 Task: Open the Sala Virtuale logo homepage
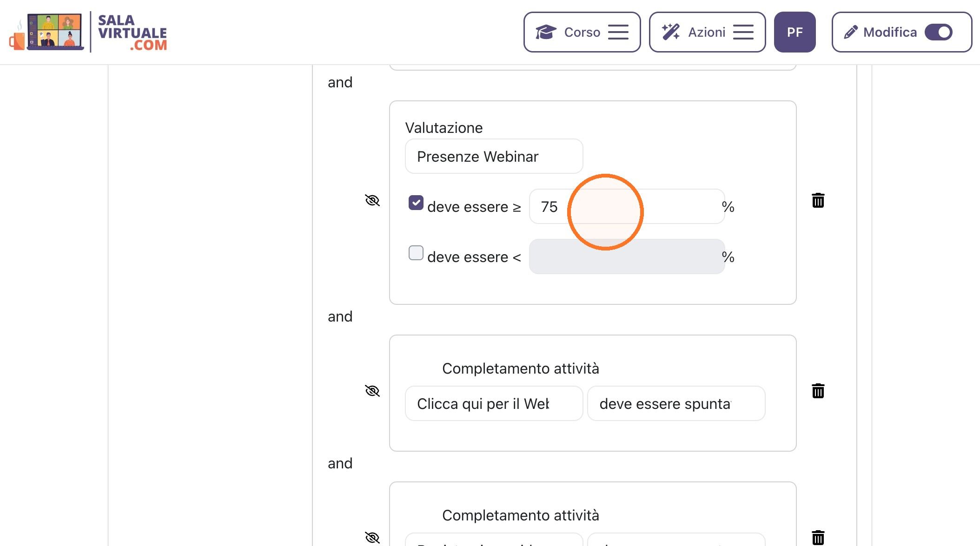click(88, 32)
